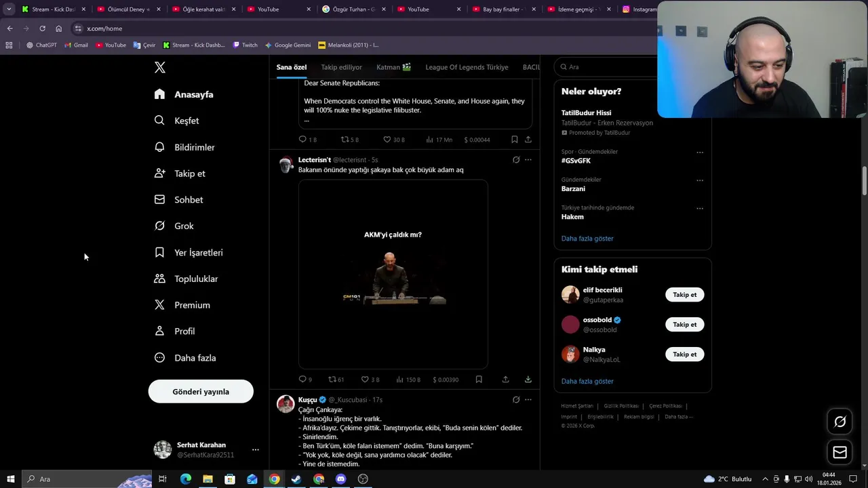Open ChatGPT bookmark in bookmarks bar

click(x=41, y=45)
